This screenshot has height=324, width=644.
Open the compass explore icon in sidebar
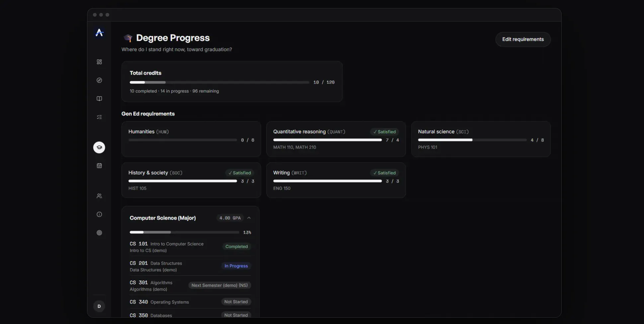[99, 80]
